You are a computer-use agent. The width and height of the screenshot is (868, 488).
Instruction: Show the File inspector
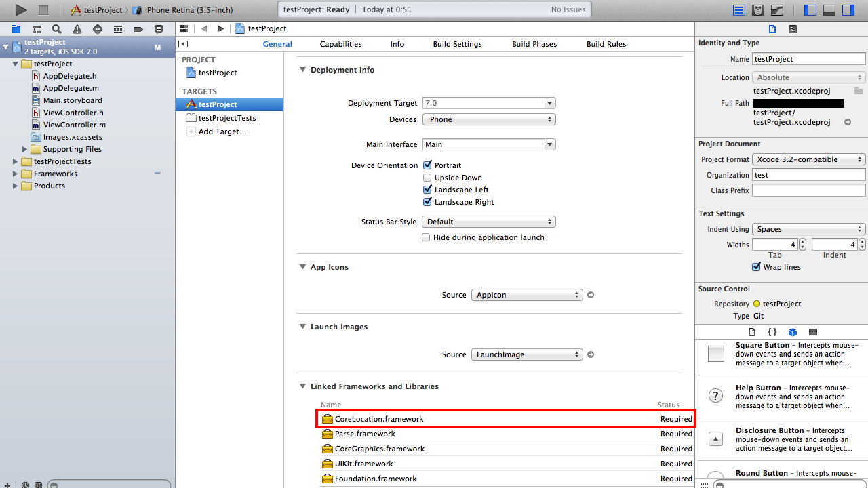tap(772, 29)
